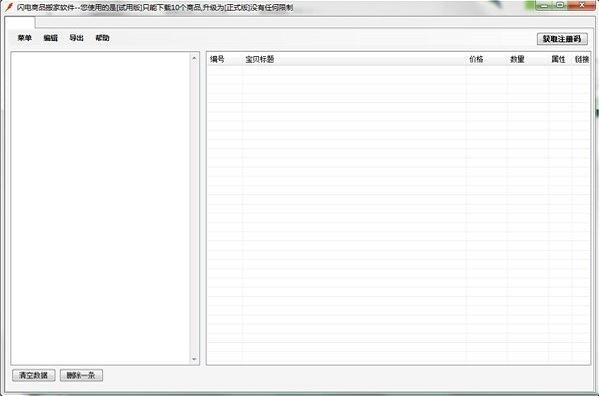The width and height of the screenshot is (599, 396).
Task: Sort by the 编号 column header
Action: pos(217,59)
